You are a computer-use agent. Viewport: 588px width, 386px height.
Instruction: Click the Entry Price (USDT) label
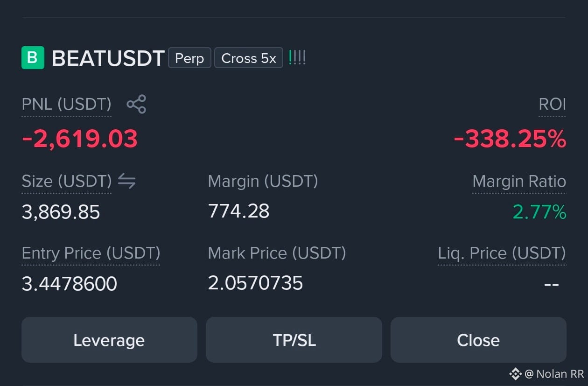pyautogui.click(x=91, y=253)
